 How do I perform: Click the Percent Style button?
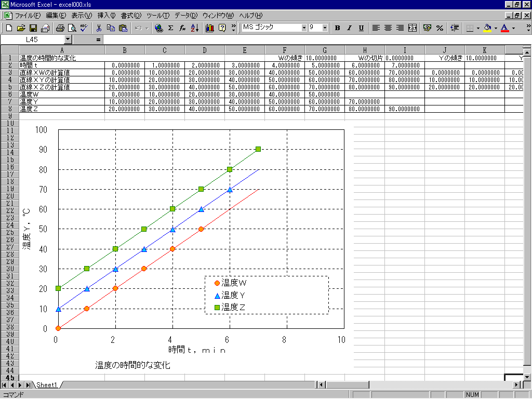point(440,28)
